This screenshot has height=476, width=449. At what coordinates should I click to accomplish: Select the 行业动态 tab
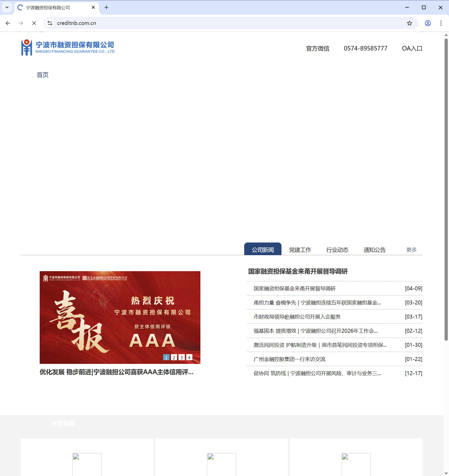[x=337, y=250]
